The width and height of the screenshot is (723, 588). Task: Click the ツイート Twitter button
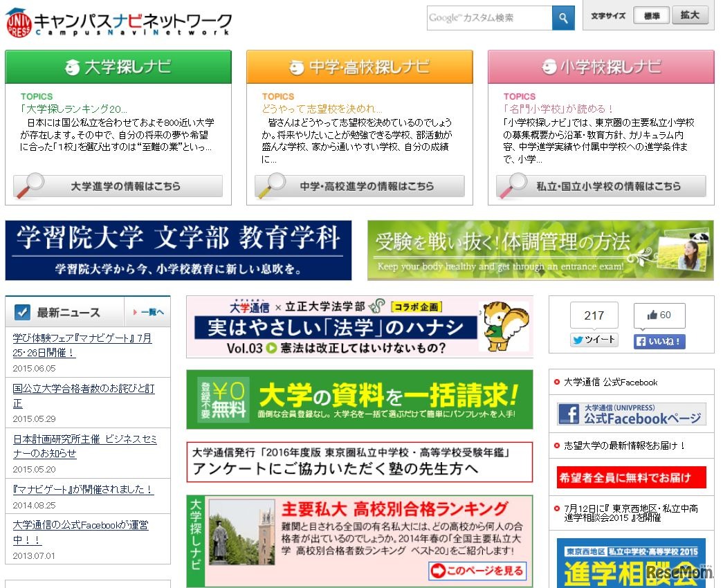(594, 340)
